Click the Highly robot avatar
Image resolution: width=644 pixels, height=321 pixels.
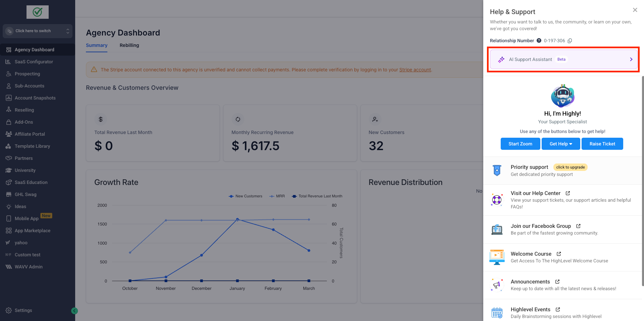562,96
